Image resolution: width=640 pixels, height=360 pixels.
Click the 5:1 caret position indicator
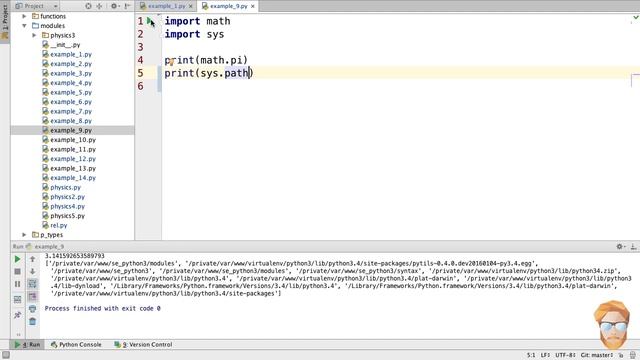point(531,355)
